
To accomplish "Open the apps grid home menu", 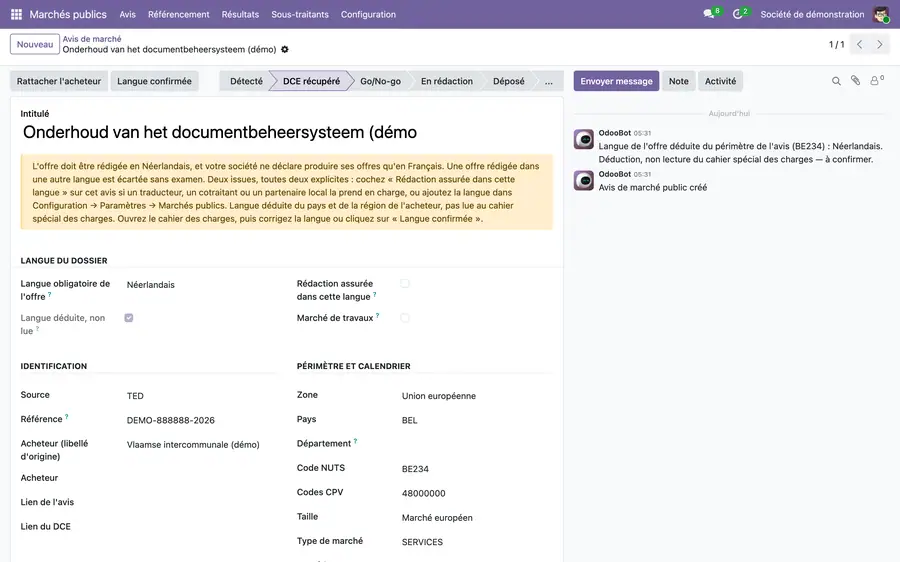I will pos(17,14).
